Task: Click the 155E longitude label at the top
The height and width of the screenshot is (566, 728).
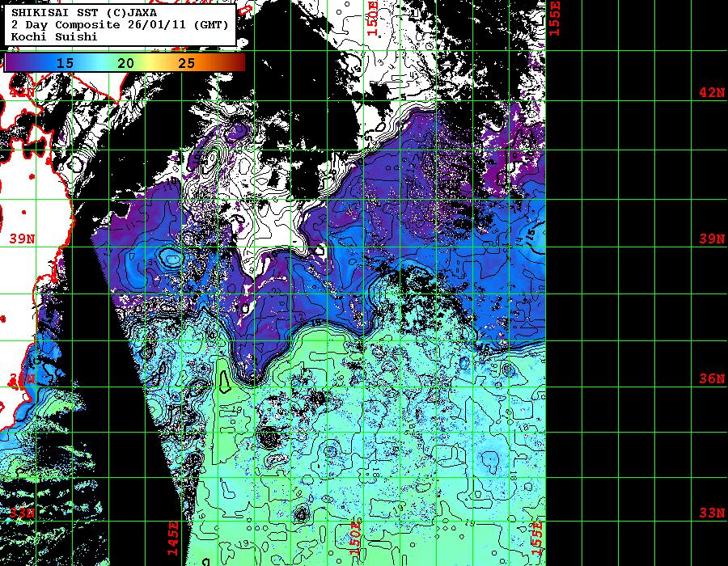Action: tap(556, 16)
